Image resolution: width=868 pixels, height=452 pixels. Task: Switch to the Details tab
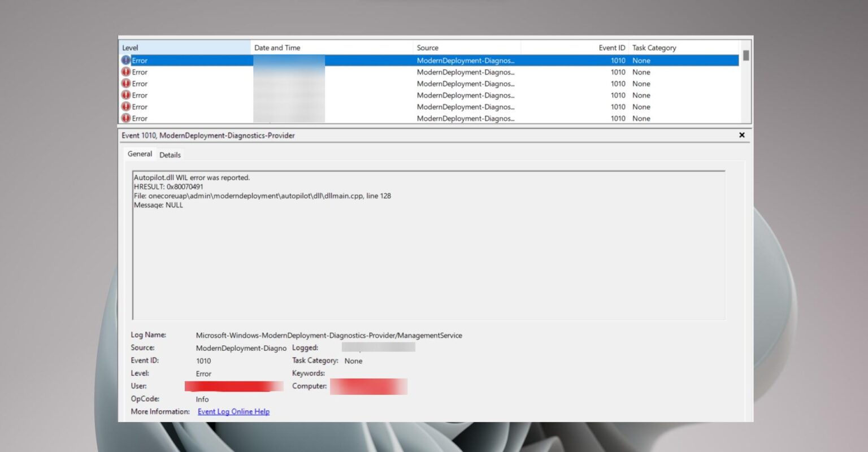click(x=170, y=155)
